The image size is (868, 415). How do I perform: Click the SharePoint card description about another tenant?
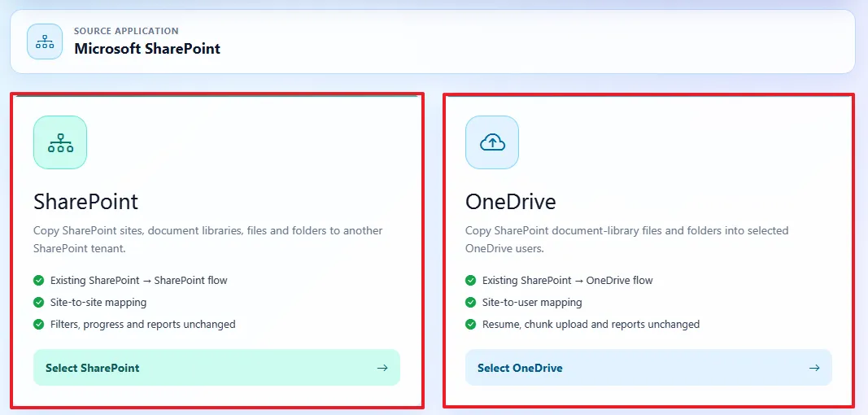point(208,239)
